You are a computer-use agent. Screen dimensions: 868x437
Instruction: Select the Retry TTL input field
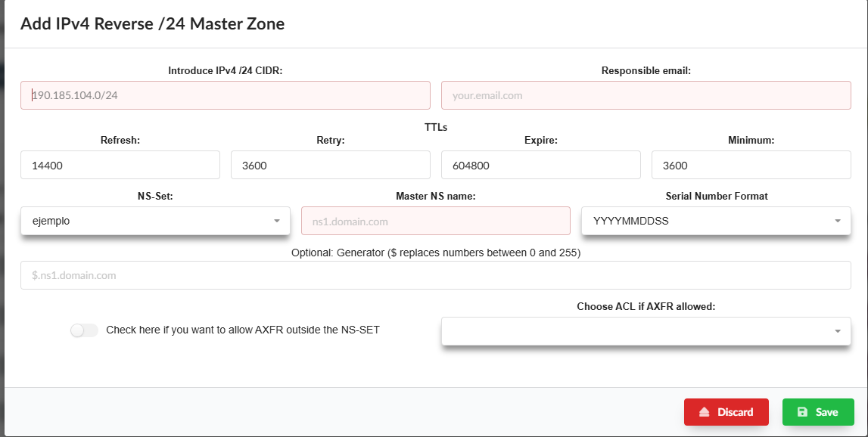click(330, 166)
